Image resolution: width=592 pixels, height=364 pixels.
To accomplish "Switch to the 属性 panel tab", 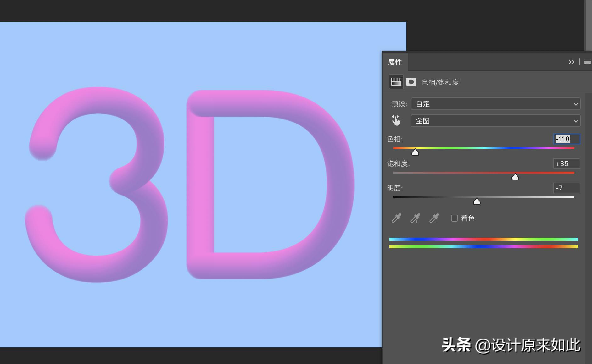I will pos(395,62).
